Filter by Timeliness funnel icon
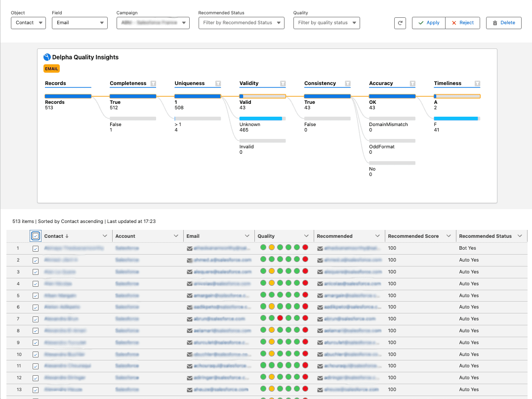 coord(477,84)
